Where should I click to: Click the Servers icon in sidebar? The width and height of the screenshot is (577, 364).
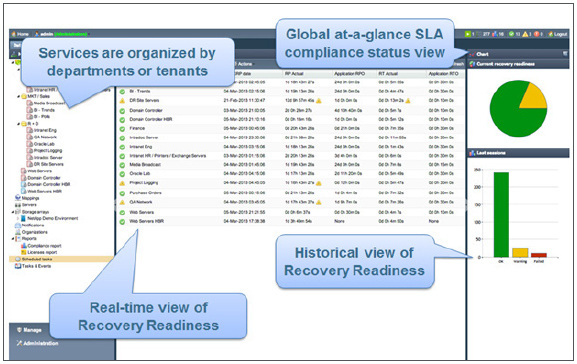pos(17,205)
